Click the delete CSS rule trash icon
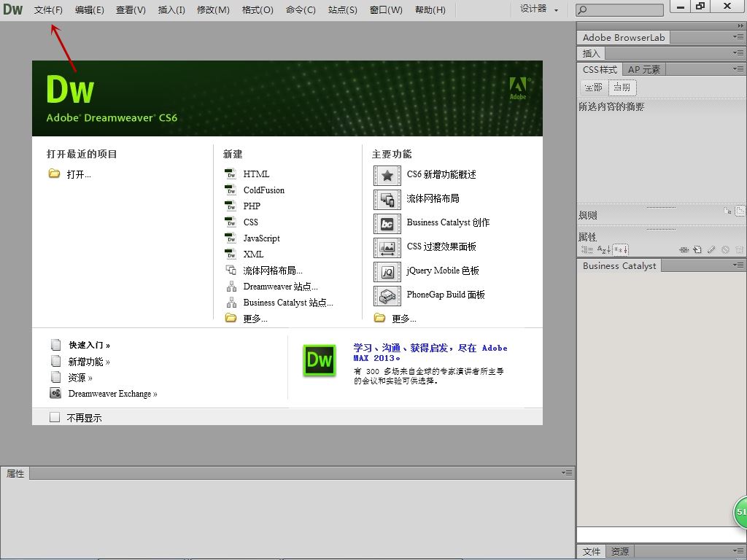This screenshot has height=560, width=747. (x=739, y=249)
